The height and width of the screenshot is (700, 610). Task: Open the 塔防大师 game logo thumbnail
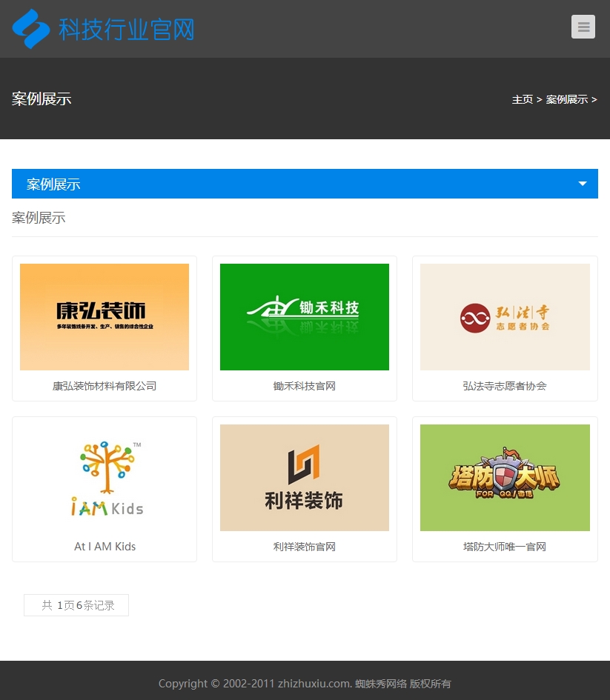[x=505, y=478]
